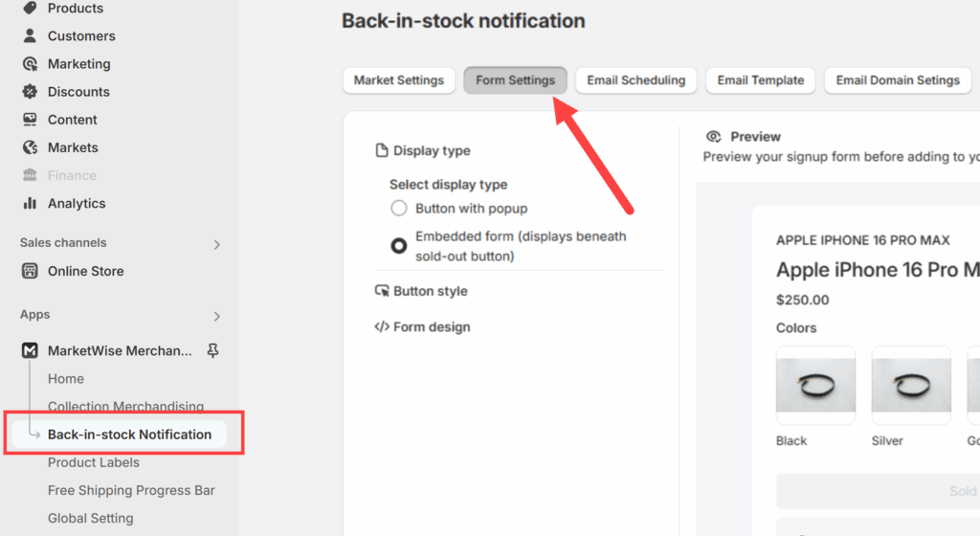The image size is (980, 536).
Task: Click the Analytics bar chart icon
Action: click(30, 204)
